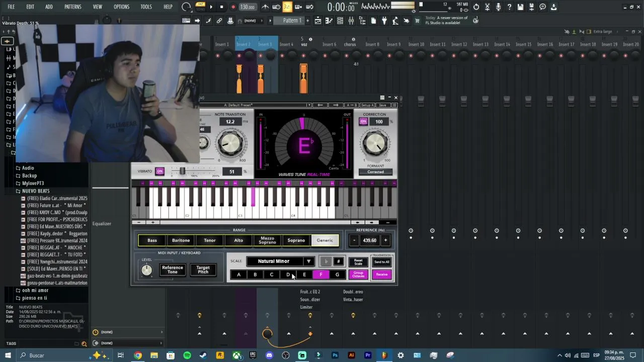Open the channel rack view icon
The height and width of the screenshot is (362, 644).
[x=340, y=21]
